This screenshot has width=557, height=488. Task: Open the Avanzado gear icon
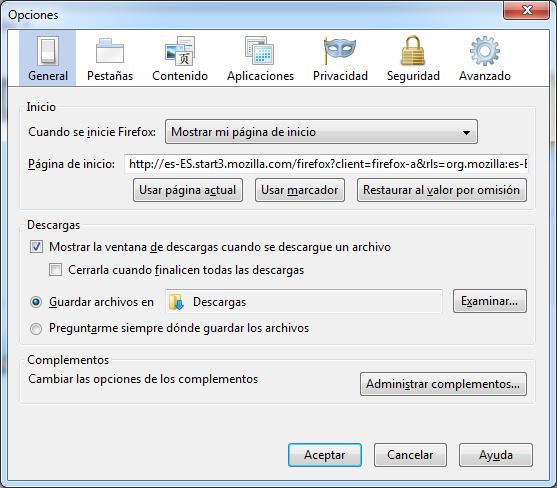click(x=485, y=51)
